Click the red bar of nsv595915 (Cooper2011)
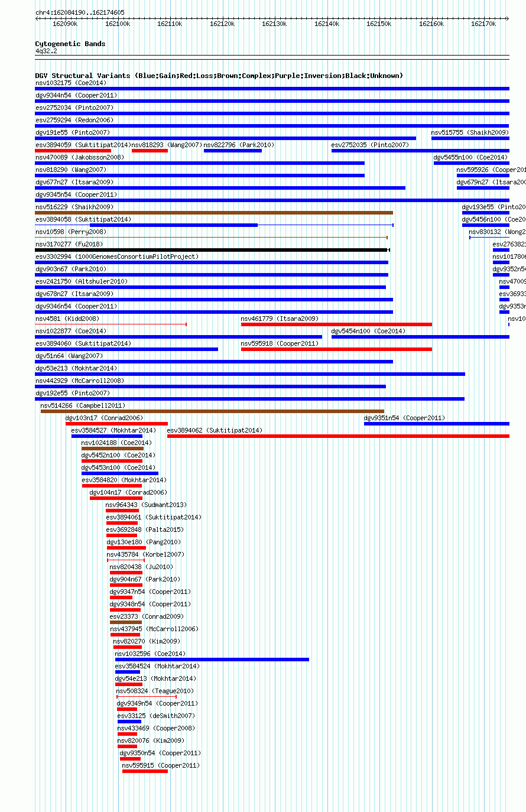Image resolution: width=526 pixels, height=812 pixels. click(145, 771)
